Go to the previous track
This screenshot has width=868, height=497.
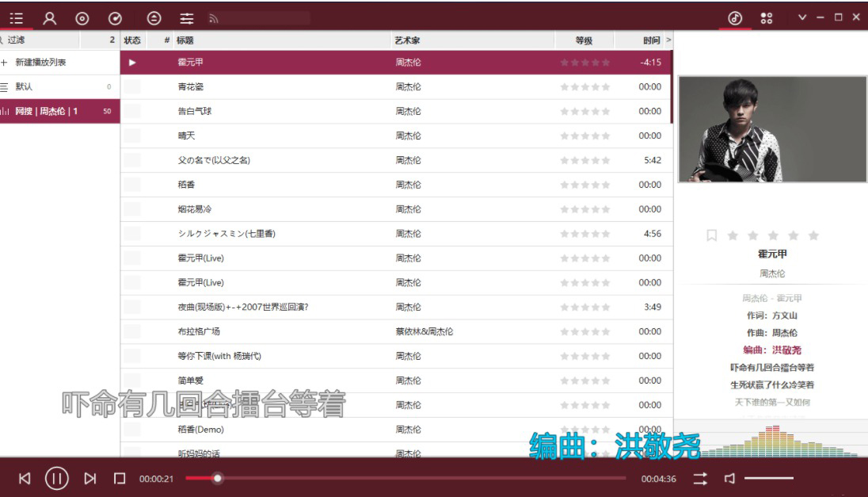click(x=25, y=478)
